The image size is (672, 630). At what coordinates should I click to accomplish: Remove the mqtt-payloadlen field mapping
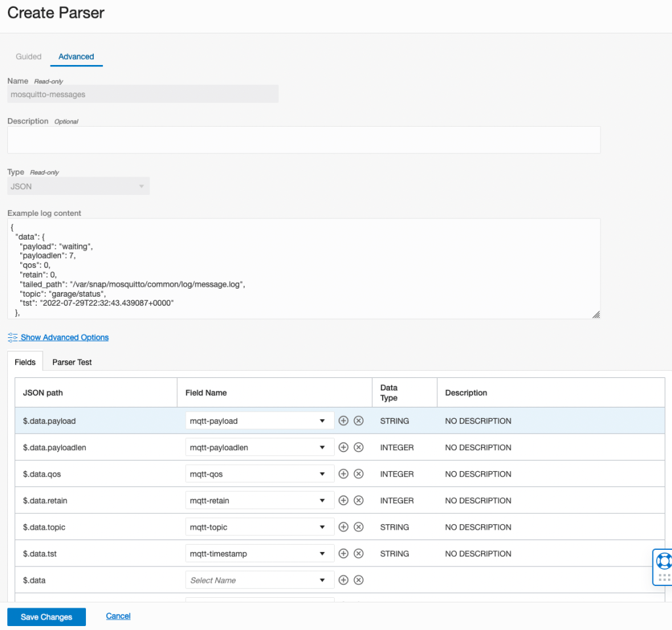(x=358, y=448)
